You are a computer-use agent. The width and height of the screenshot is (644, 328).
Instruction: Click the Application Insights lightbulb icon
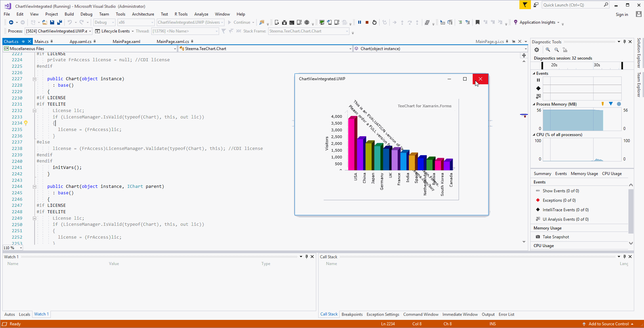tap(516, 22)
